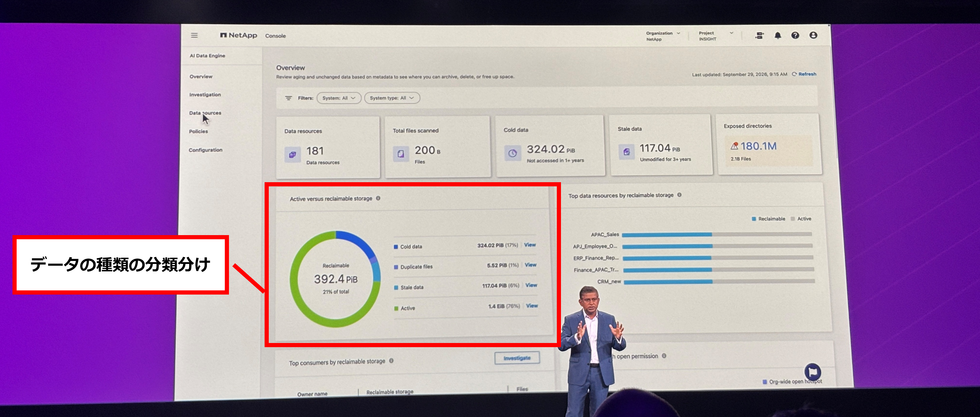
Task: Click the notifications bell icon
Action: 777,35
